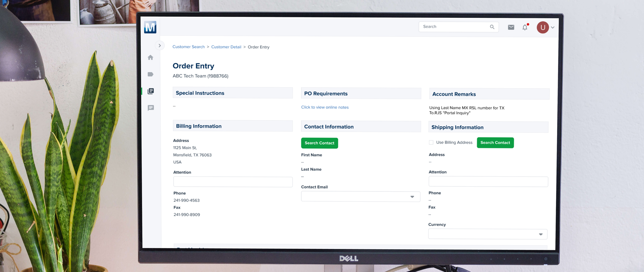Expand the user account menu chevron
This screenshot has width=644, height=272.
point(553,28)
